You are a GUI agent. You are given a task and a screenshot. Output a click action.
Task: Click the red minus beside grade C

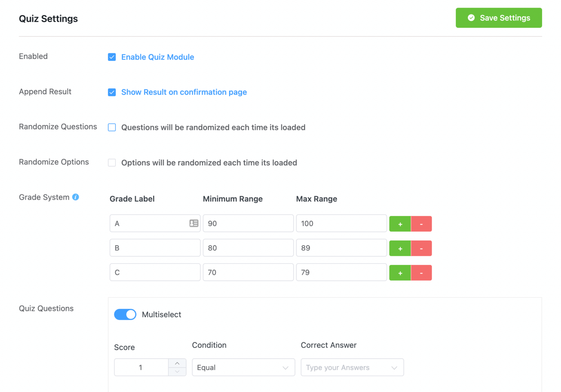coord(421,273)
